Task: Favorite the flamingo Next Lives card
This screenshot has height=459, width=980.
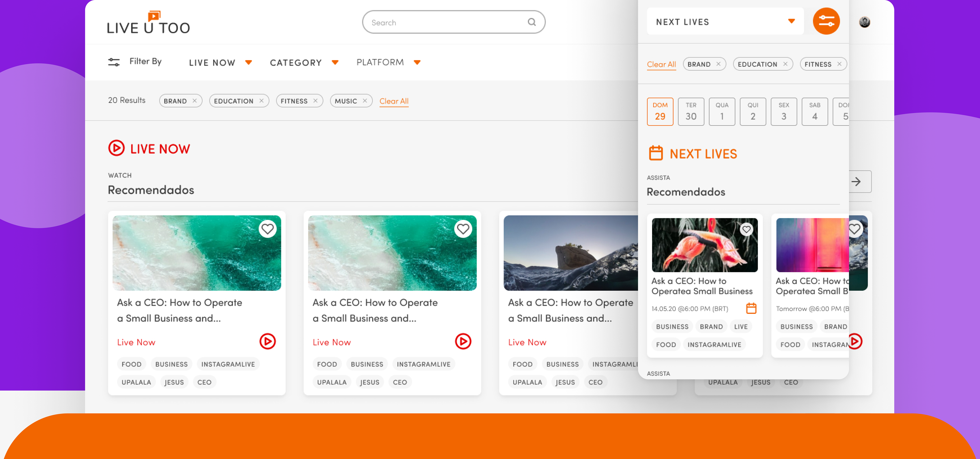Action: [x=746, y=229]
